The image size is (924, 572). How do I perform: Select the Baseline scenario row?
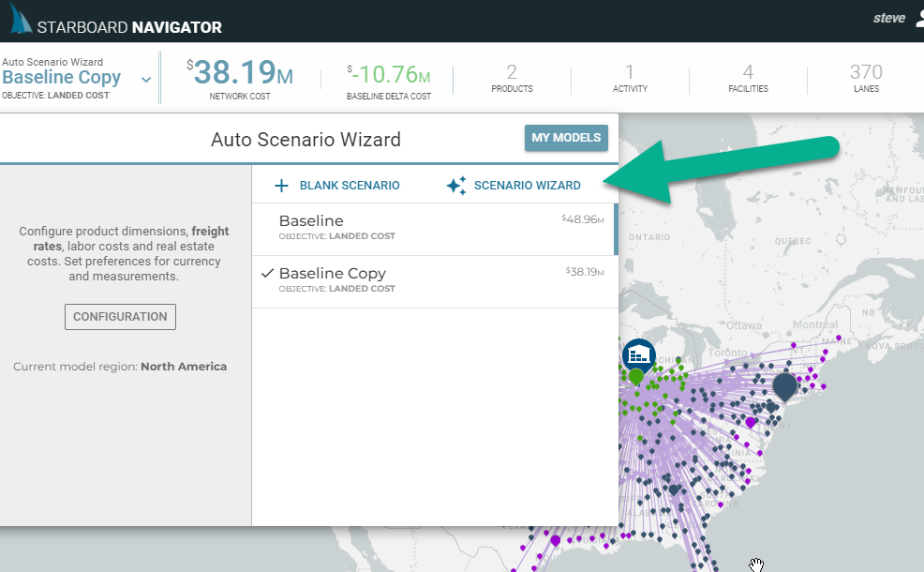click(435, 230)
